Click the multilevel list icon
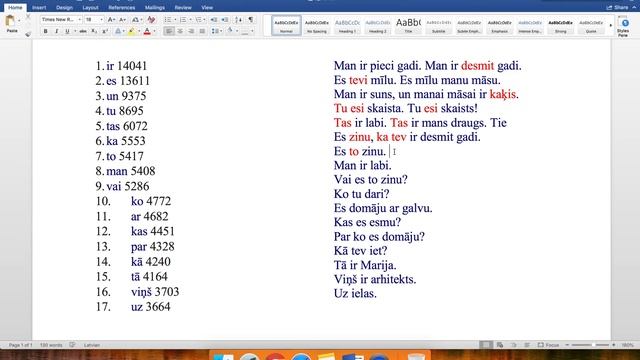Screen dimensions: 640x360 (198, 20)
